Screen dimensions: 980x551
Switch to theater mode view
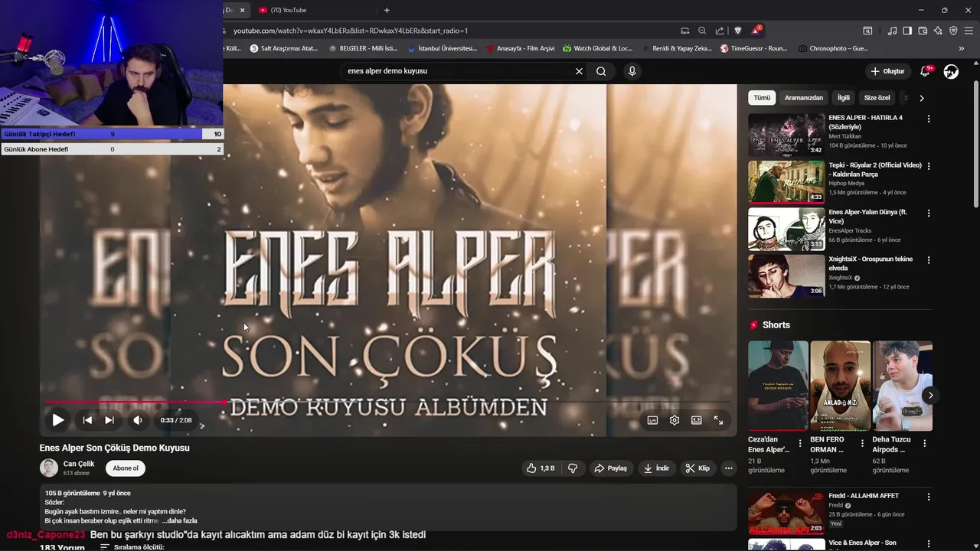(697, 420)
